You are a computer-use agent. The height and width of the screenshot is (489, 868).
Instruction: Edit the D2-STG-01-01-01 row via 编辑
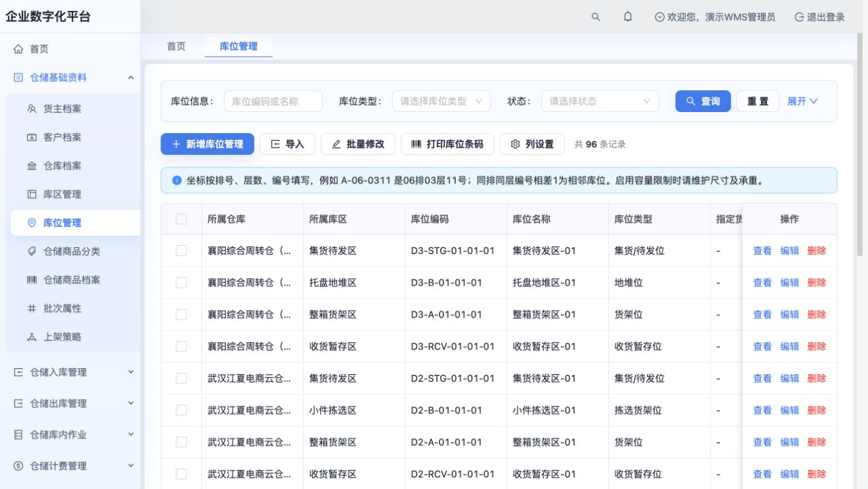pos(790,378)
